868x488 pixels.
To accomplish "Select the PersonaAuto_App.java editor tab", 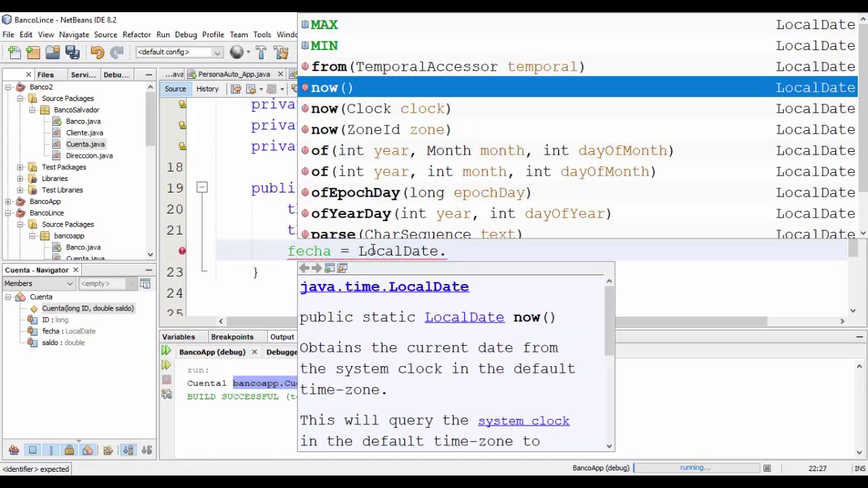I will click(234, 74).
